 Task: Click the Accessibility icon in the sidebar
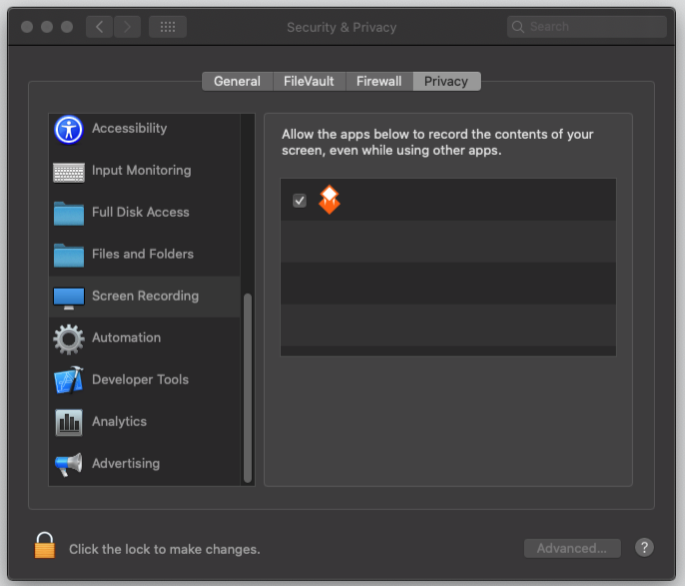pos(69,129)
